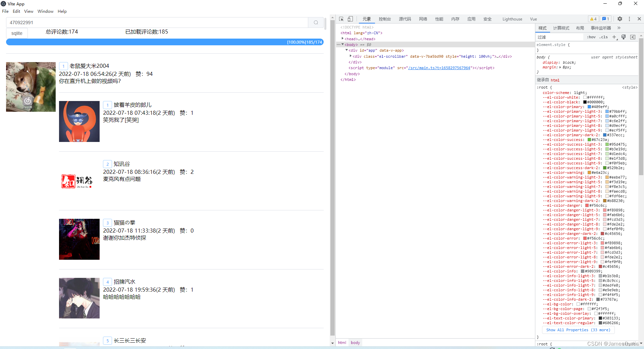Toggle the .cls class editor
This screenshot has width=644, height=349.
coord(604,37)
